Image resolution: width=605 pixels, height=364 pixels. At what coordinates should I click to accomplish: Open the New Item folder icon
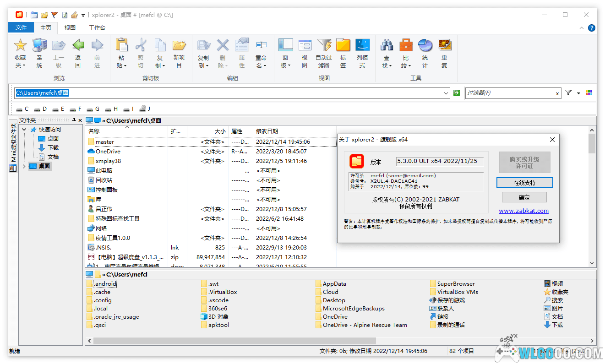point(179,45)
